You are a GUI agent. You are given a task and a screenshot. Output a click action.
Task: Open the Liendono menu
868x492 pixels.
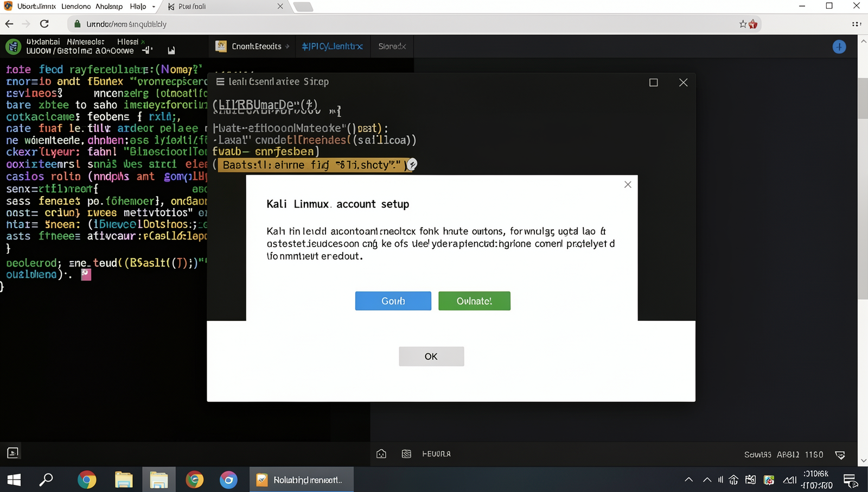[76, 7]
